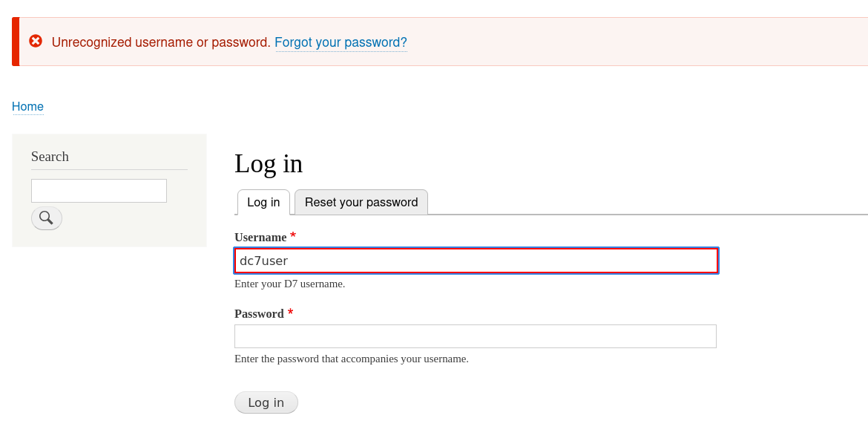
Task: Click the Enter your D7 username hint
Action: (x=289, y=284)
